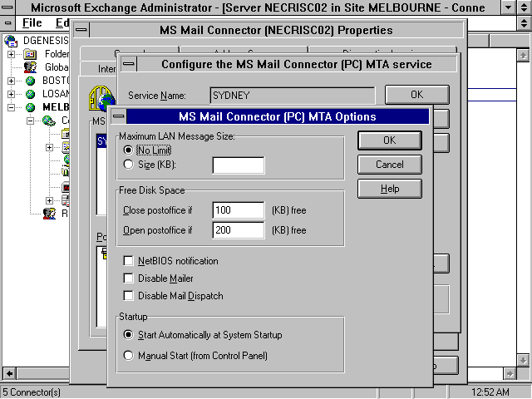Click the MS Mail Connector globe icon

[x=101, y=98]
